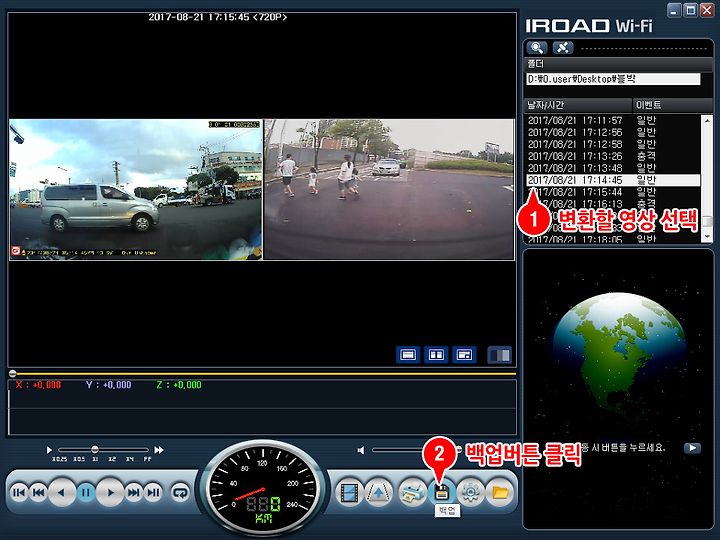The height and width of the screenshot is (540, 720).
Task: Click the magnifier search icon
Action: tap(537, 47)
